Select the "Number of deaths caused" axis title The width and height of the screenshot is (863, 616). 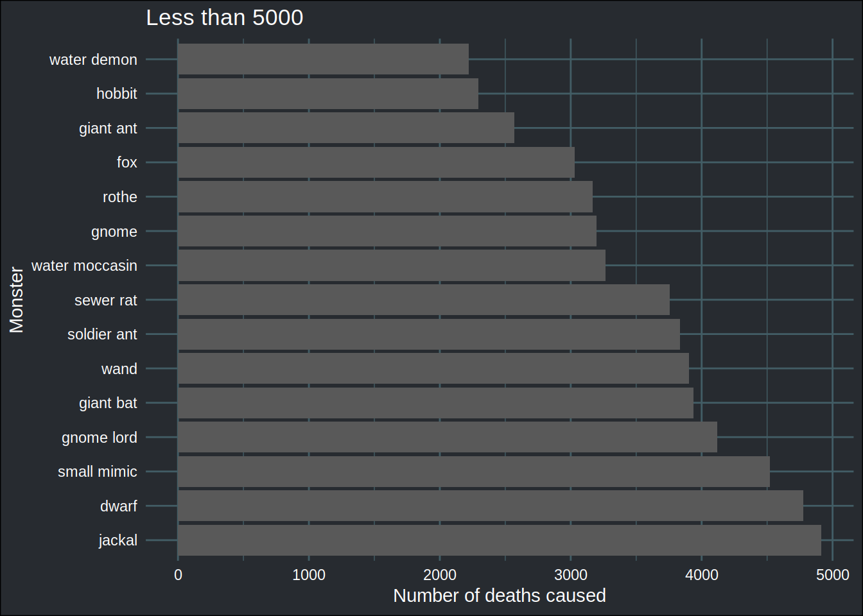[500, 595]
